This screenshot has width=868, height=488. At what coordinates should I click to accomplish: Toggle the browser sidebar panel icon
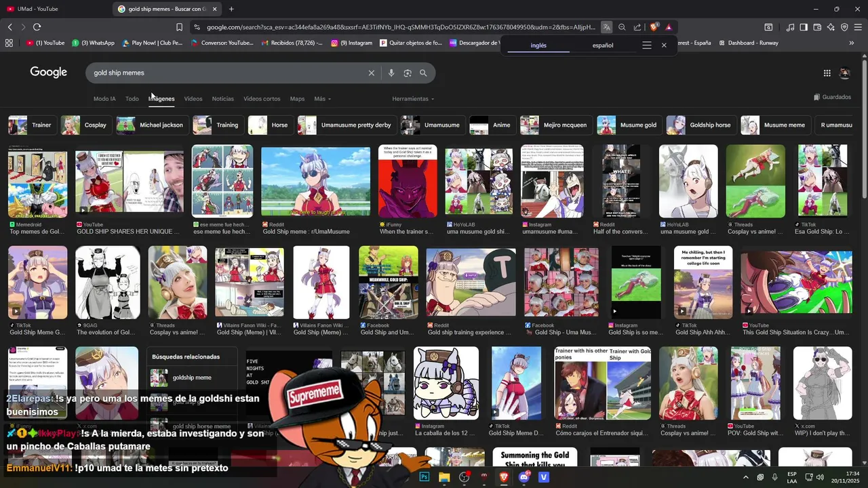click(804, 27)
